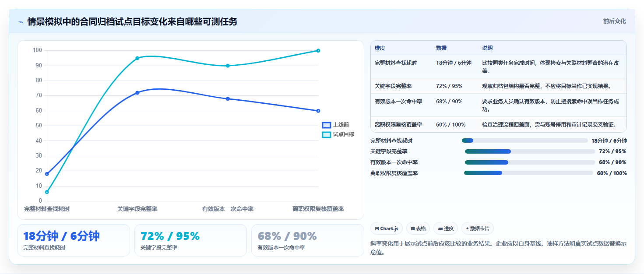The image size is (644, 274).
Task: Click the 前后变化 badge in the header
Action: (x=614, y=21)
